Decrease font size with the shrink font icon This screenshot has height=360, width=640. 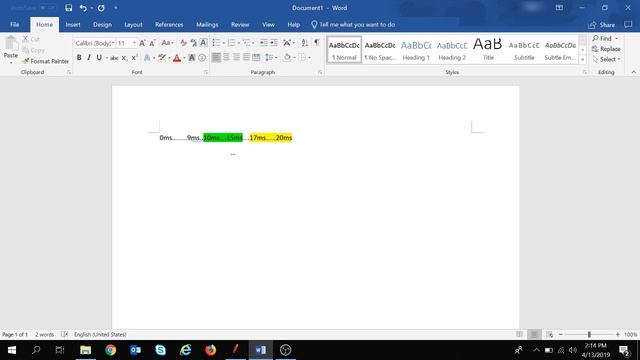tap(152, 43)
